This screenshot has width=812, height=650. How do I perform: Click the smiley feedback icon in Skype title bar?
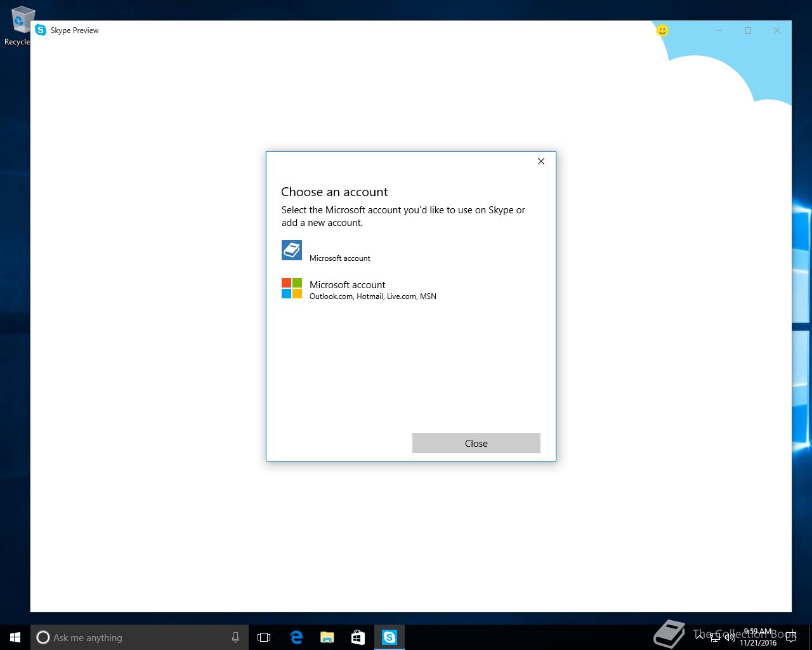[662, 30]
